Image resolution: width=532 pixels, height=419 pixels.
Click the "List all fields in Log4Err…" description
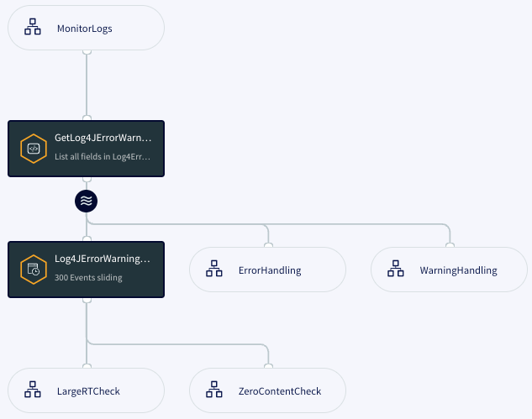click(103, 156)
